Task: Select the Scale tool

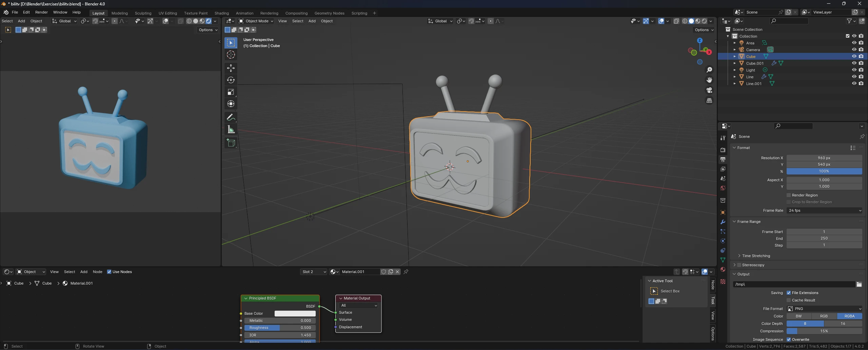Action: click(x=231, y=92)
